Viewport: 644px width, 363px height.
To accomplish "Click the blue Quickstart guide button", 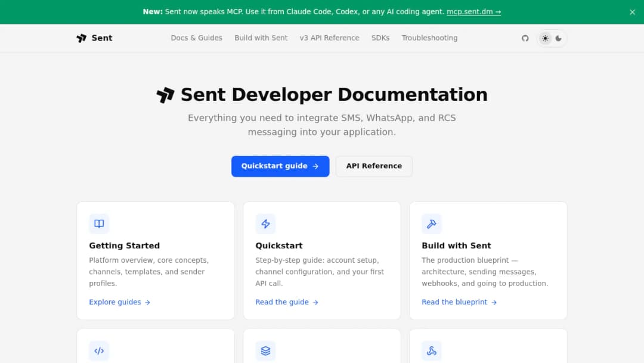I will pyautogui.click(x=280, y=166).
